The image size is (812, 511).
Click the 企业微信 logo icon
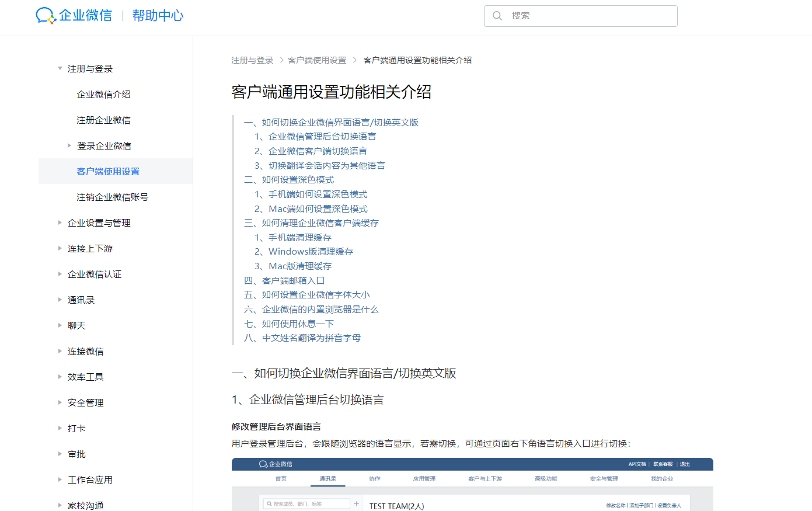pos(46,16)
